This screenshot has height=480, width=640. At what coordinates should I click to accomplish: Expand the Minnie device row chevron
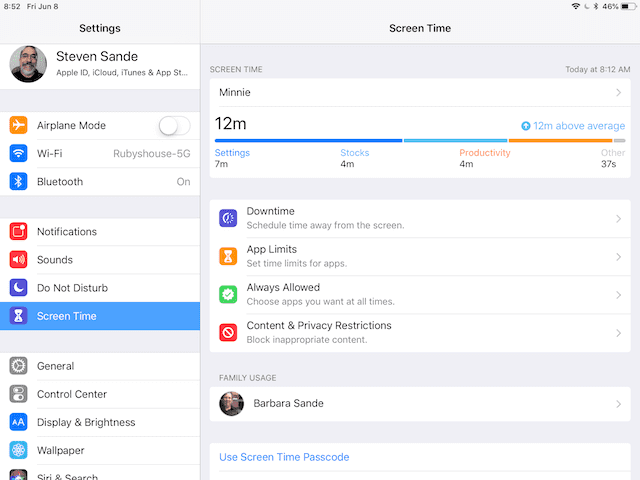[619, 93]
